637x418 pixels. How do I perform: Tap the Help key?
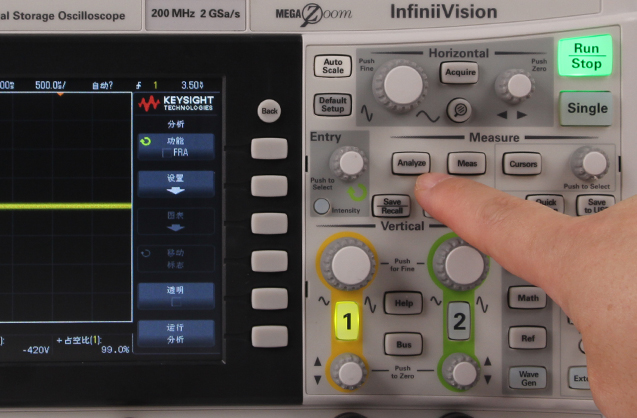[x=403, y=303]
